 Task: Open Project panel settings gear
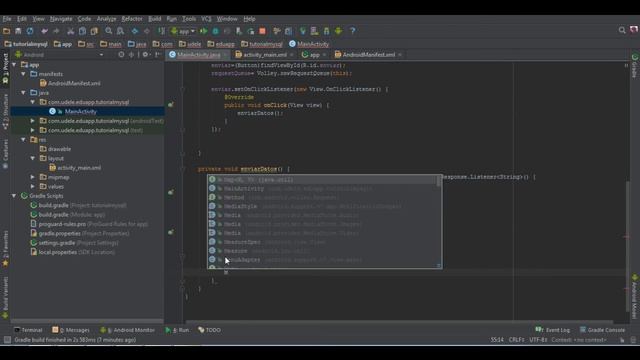(145, 55)
